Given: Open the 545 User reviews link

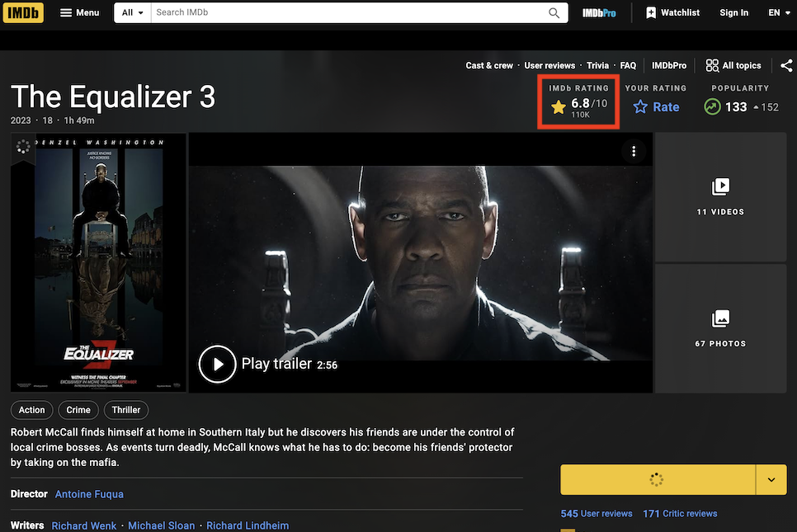Looking at the screenshot, I should (x=597, y=514).
